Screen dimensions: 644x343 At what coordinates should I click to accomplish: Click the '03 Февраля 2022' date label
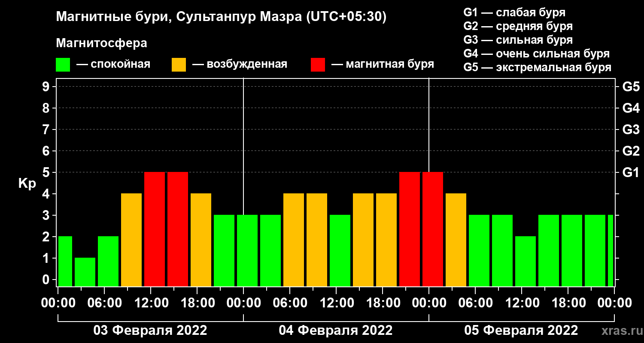point(150,331)
